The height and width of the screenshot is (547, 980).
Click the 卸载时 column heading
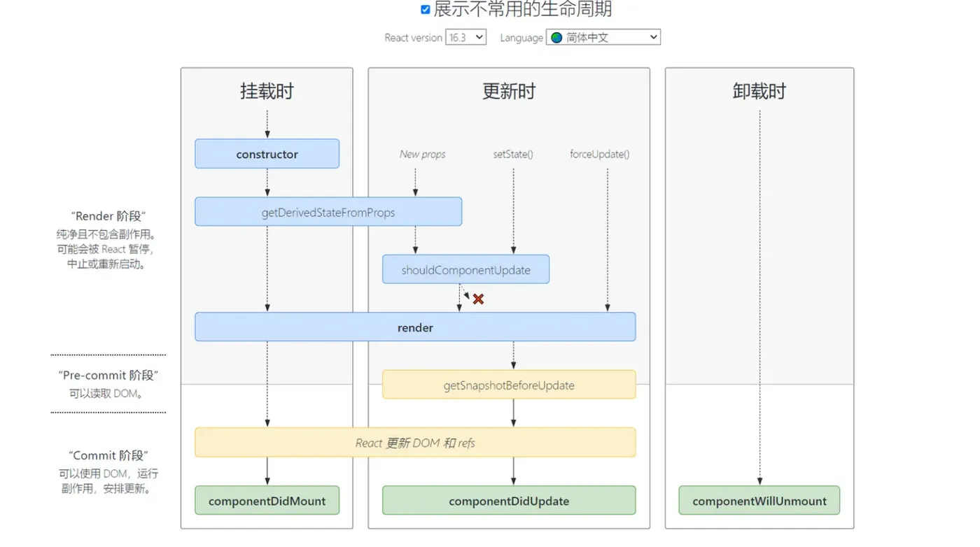coord(759,92)
